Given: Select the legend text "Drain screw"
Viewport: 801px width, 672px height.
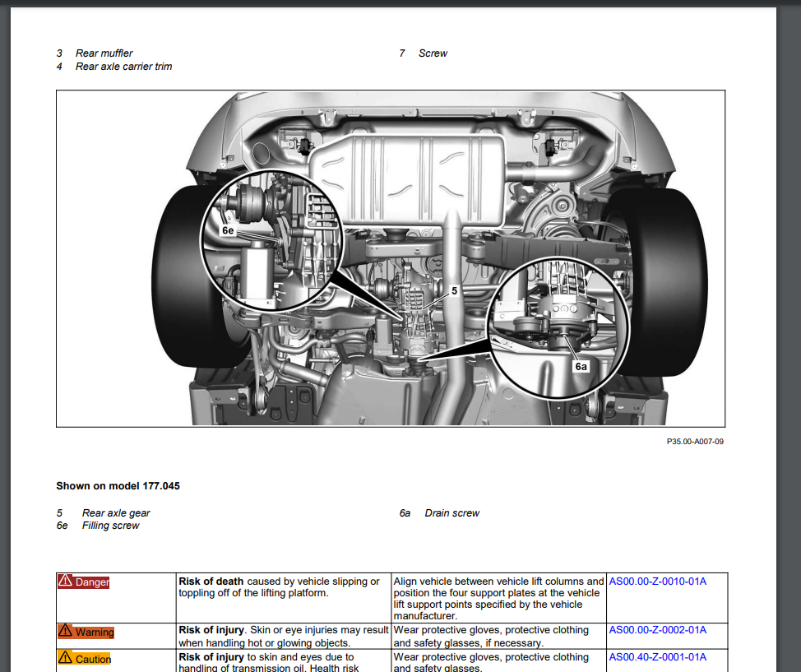Looking at the screenshot, I should pos(452,513).
